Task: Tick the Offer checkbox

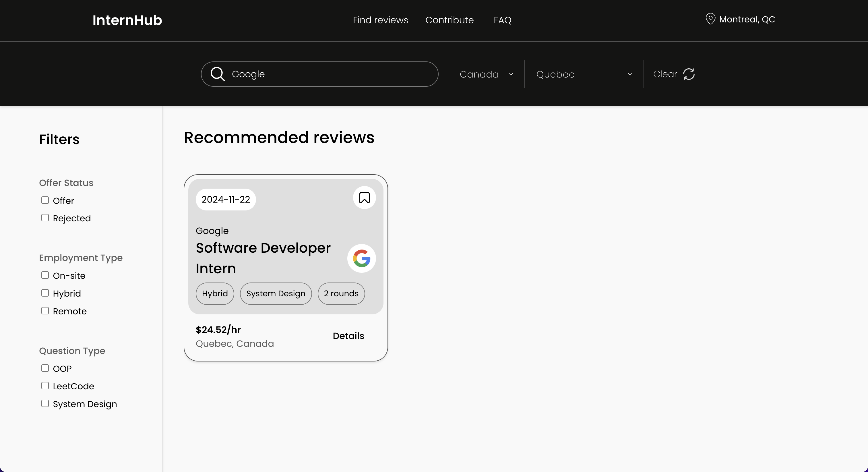Action: tap(45, 200)
